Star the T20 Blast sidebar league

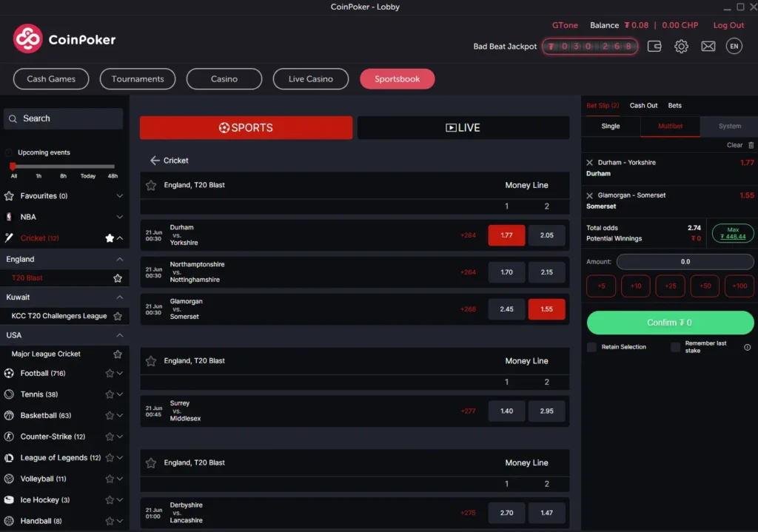click(118, 277)
